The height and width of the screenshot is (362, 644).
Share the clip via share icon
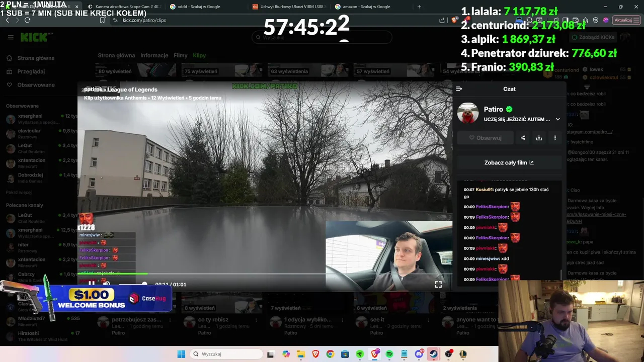pyautogui.click(x=523, y=138)
